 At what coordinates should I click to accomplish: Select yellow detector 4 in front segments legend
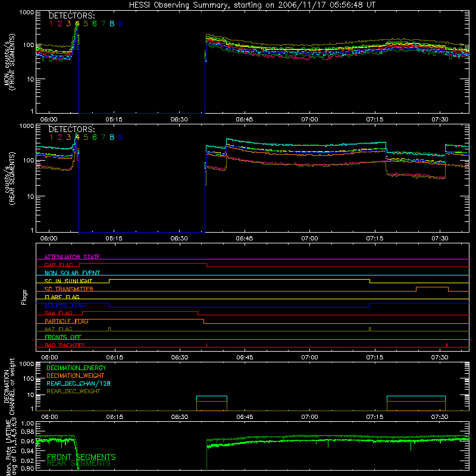[77, 24]
